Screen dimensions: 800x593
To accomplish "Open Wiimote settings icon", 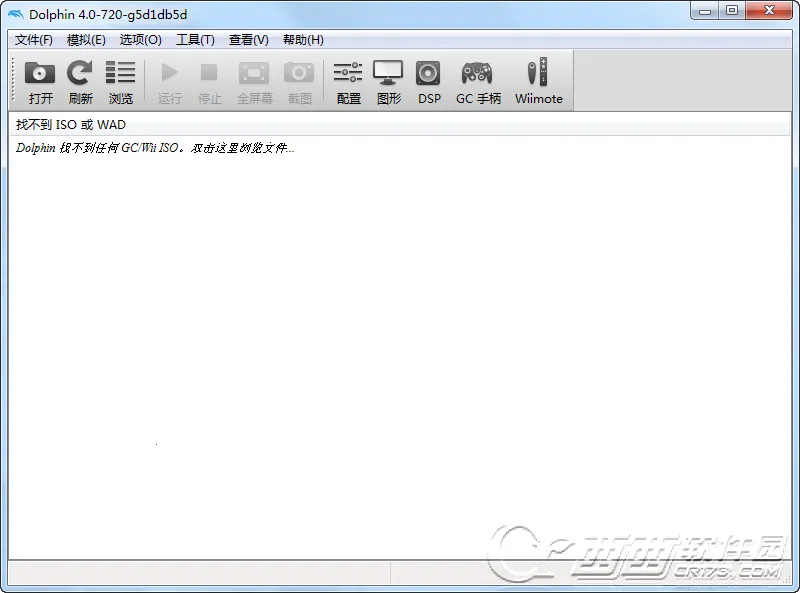I will coord(538,74).
